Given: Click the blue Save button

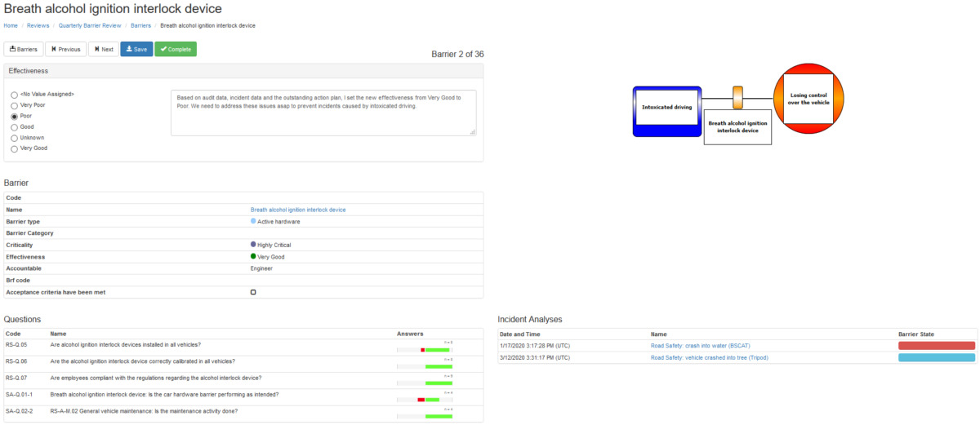Looking at the screenshot, I should click(x=136, y=49).
